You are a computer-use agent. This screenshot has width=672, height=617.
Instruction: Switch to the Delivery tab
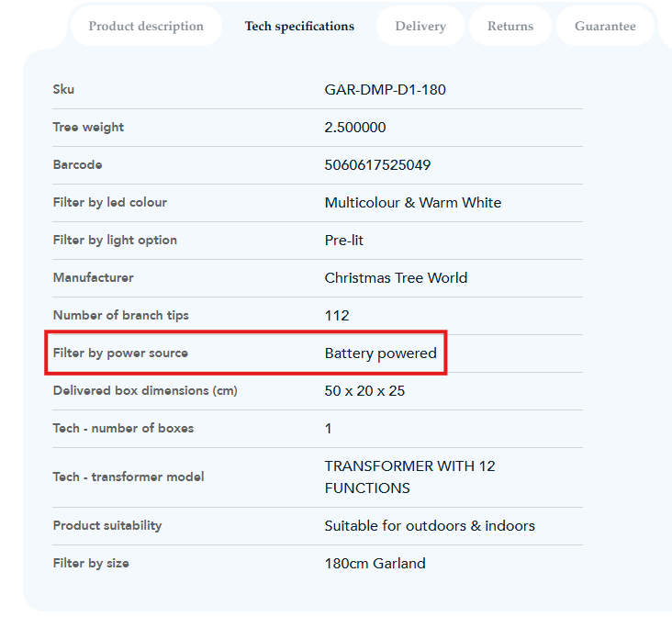(x=420, y=27)
